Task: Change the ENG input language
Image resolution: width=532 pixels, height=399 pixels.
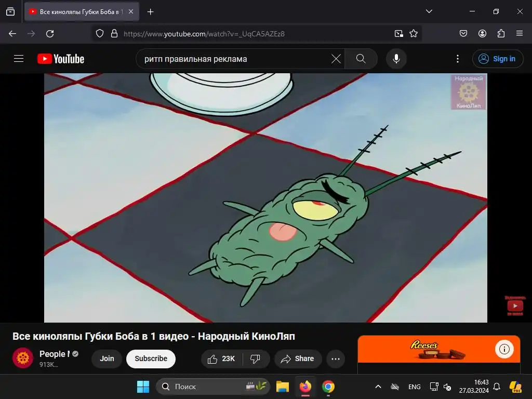Action: [x=414, y=387]
